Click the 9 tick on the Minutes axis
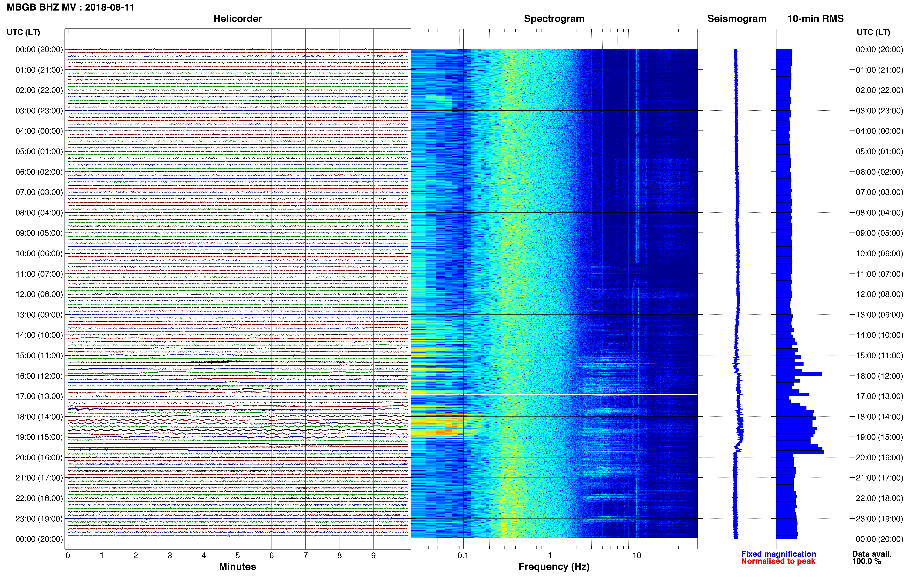The width and height of the screenshot is (924, 578). (373, 555)
